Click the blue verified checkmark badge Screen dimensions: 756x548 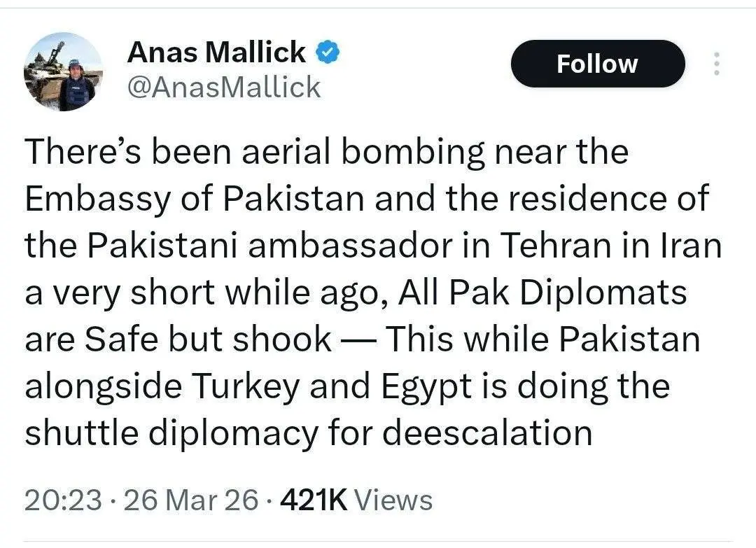[x=329, y=52]
